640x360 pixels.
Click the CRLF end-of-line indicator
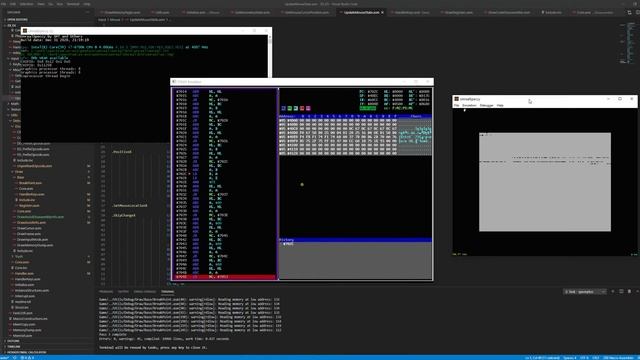(x=596, y=358)
